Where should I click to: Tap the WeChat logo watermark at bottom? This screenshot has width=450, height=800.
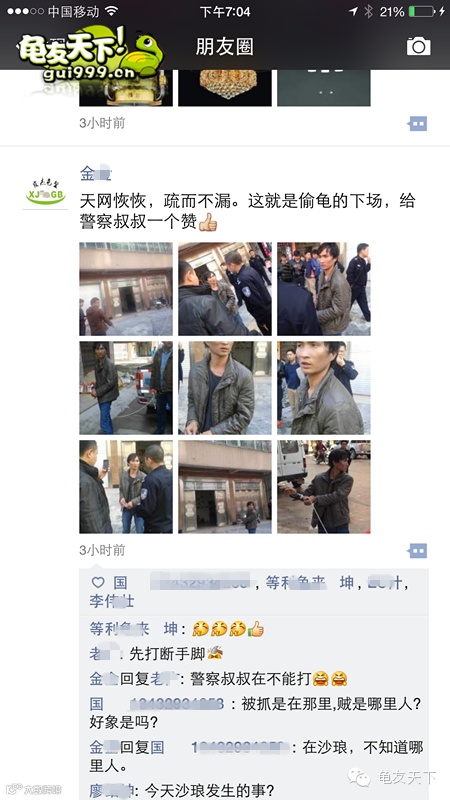click(359, 777)
